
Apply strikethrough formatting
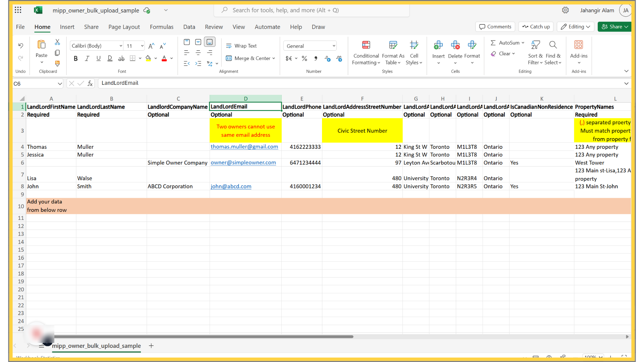point(121,58)
